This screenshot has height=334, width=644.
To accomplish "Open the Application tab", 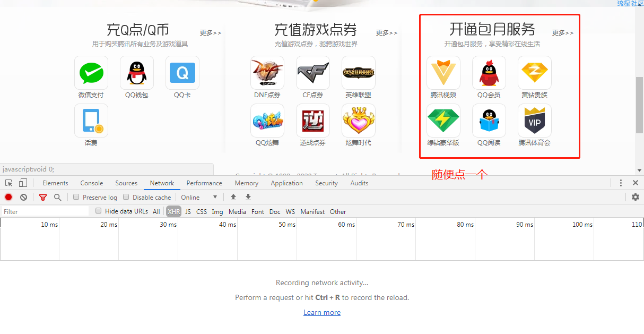I will (x=286, y=183).
